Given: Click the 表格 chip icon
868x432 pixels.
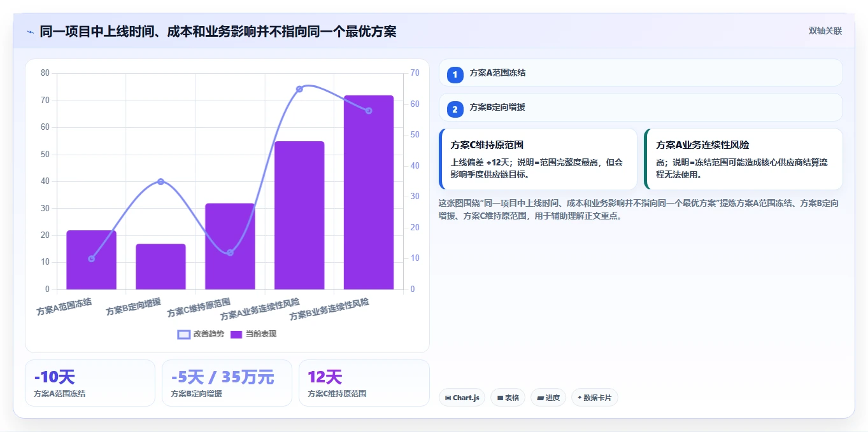Looking at the screenshot, I should (x=501, y=398).
